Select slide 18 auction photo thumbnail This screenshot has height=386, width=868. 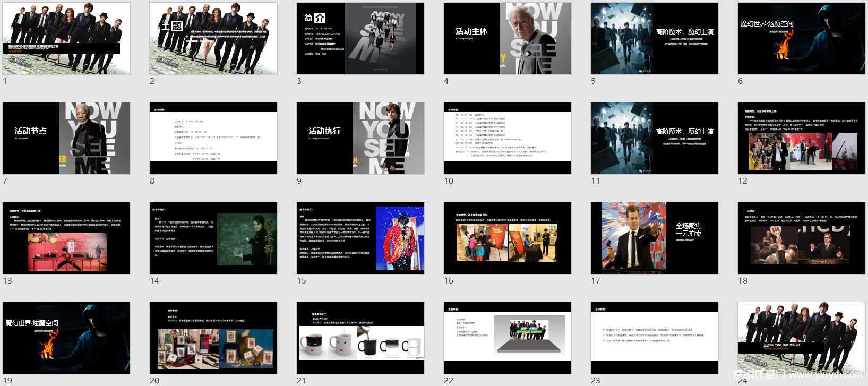(x=802, y=238)
